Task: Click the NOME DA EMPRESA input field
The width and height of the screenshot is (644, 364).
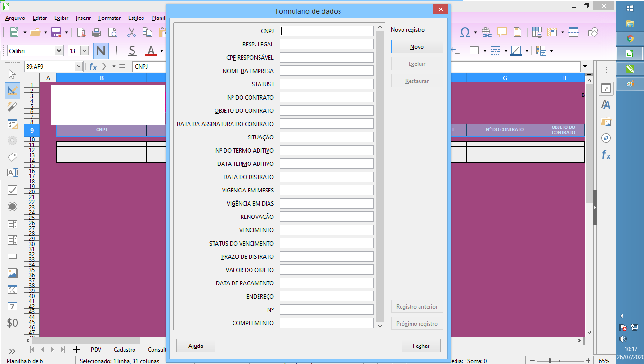Action: 327,71
